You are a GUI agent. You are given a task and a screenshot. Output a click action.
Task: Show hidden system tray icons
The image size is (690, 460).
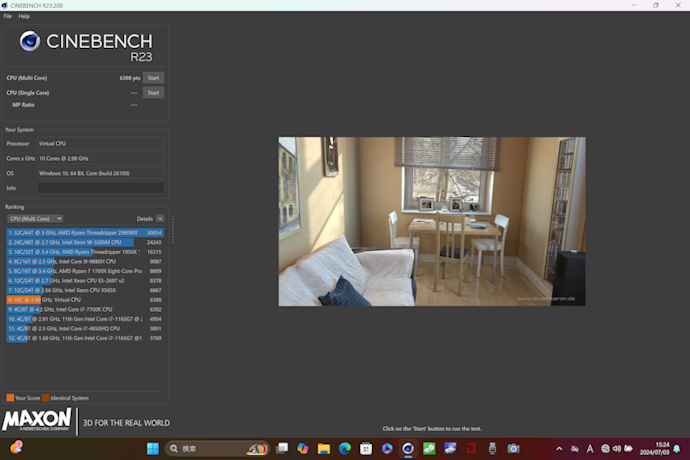point(559,449)
